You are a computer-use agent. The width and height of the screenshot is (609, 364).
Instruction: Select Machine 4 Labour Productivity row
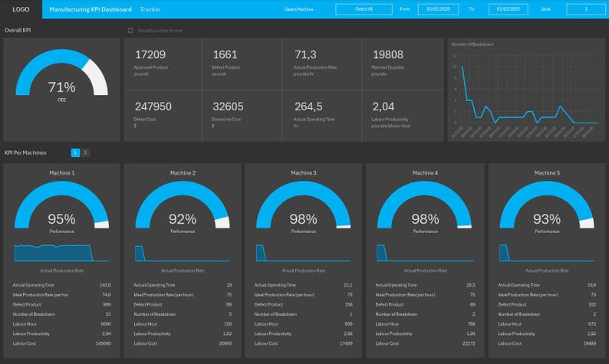tap(425, 334)
